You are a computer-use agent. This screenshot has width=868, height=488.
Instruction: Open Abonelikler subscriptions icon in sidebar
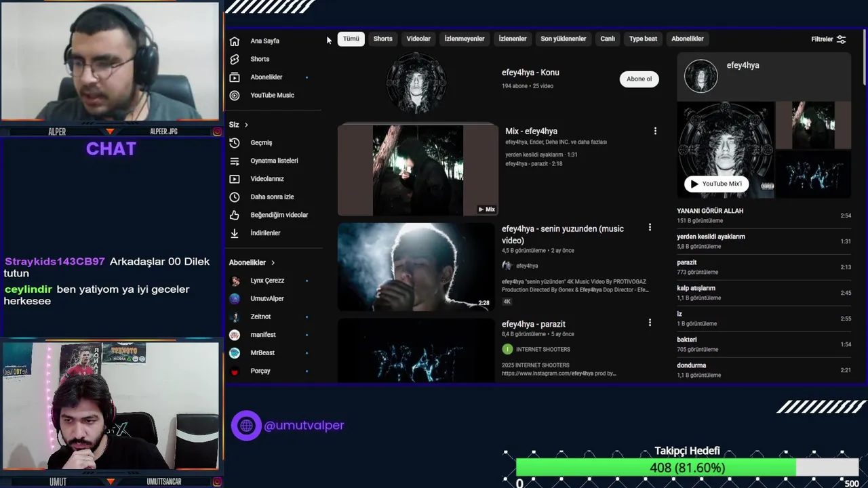234,77
